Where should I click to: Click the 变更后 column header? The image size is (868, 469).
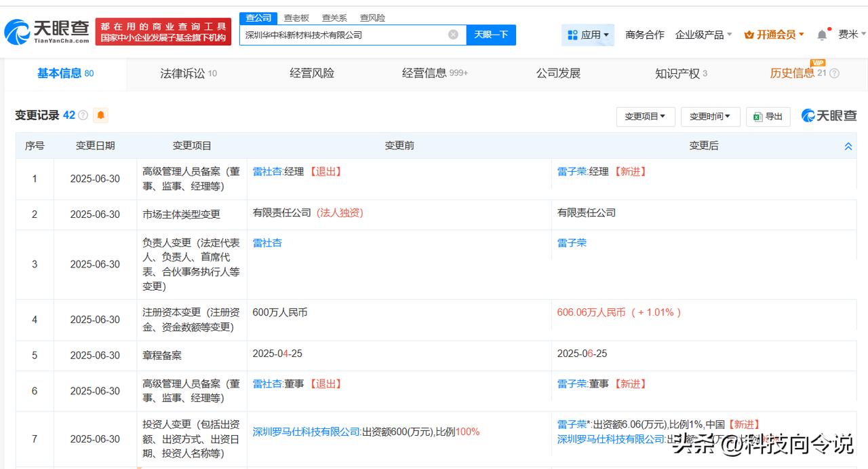[704, 146]
